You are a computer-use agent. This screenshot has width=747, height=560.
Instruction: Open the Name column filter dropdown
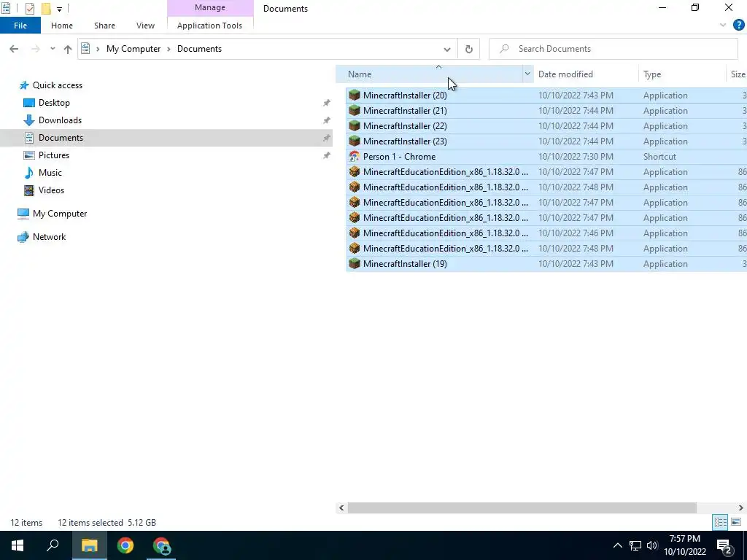pos(527,74)
